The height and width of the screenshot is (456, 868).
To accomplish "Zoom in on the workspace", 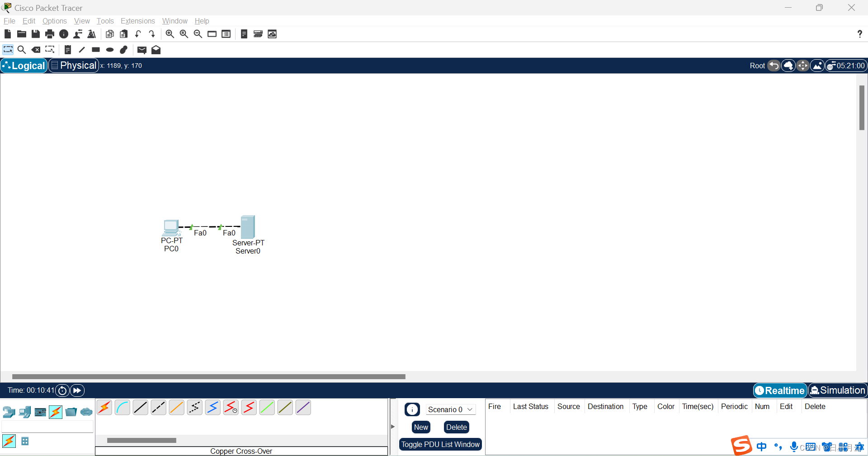I will tap(170, 34).
